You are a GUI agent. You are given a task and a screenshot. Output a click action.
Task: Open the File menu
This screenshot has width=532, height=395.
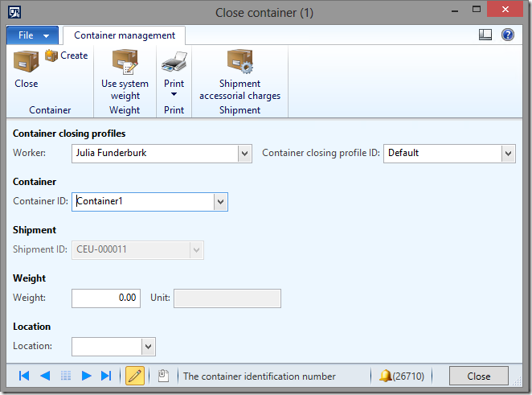point(33,35)
